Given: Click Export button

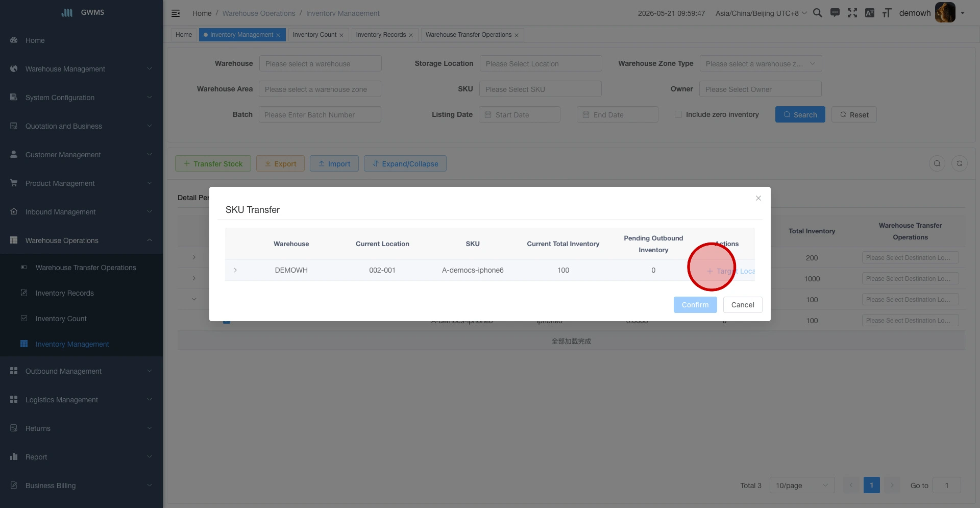Looking at the screenshot, I should tap(280, 163).
